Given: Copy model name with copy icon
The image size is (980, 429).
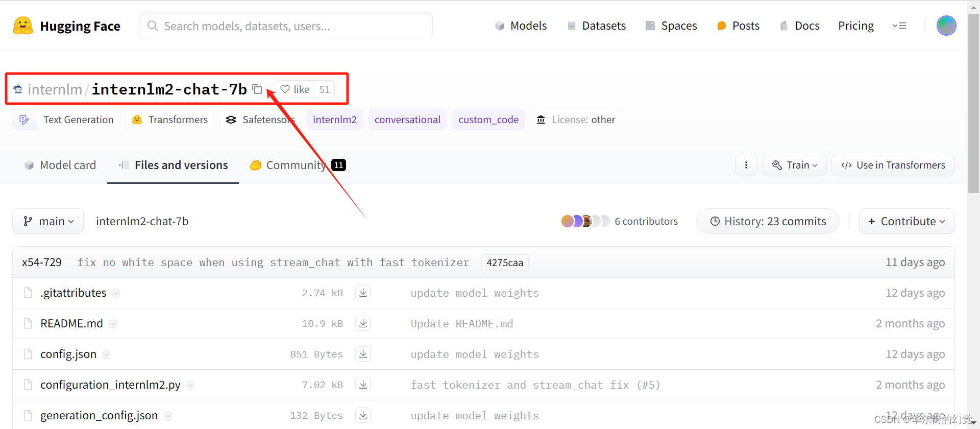Looking at the screenshot, I should (x=257, y=89).
